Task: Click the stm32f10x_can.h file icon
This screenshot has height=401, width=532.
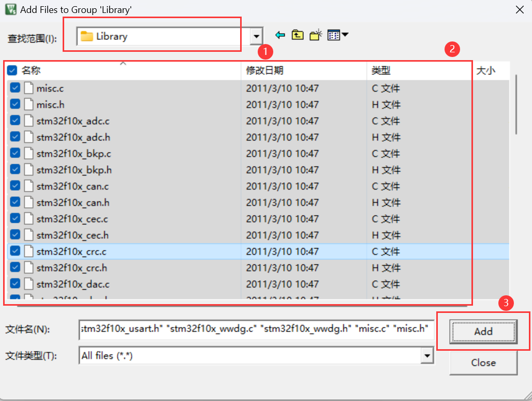Action: pos(29,202)
